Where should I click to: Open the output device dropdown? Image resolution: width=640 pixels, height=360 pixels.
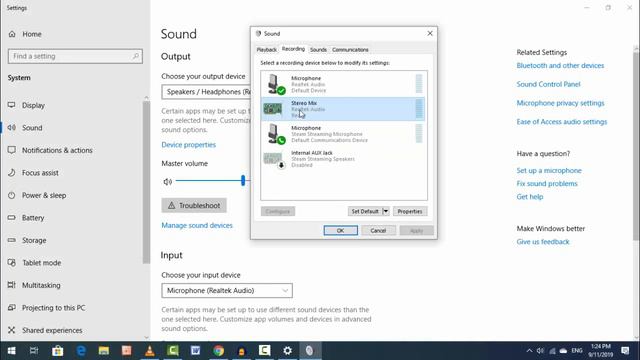tap(206, 92)
